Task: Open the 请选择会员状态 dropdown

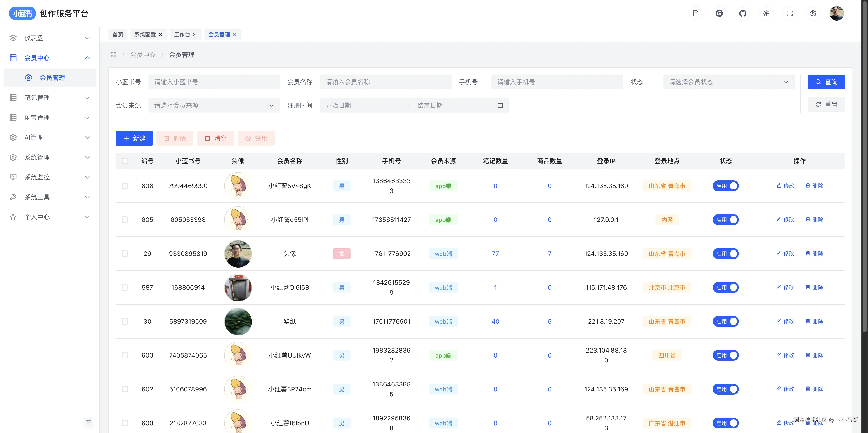Action: (x=728, y=82)
